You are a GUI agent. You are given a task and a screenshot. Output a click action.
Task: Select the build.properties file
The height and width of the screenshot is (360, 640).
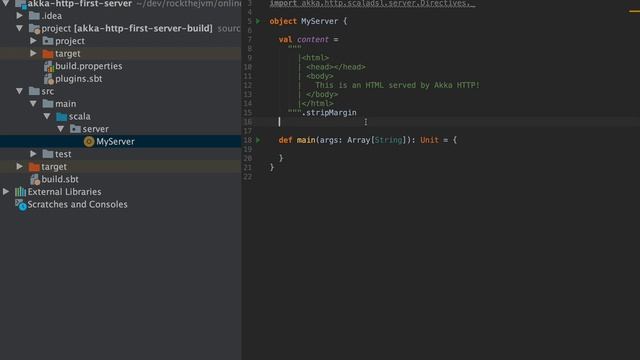89,66
